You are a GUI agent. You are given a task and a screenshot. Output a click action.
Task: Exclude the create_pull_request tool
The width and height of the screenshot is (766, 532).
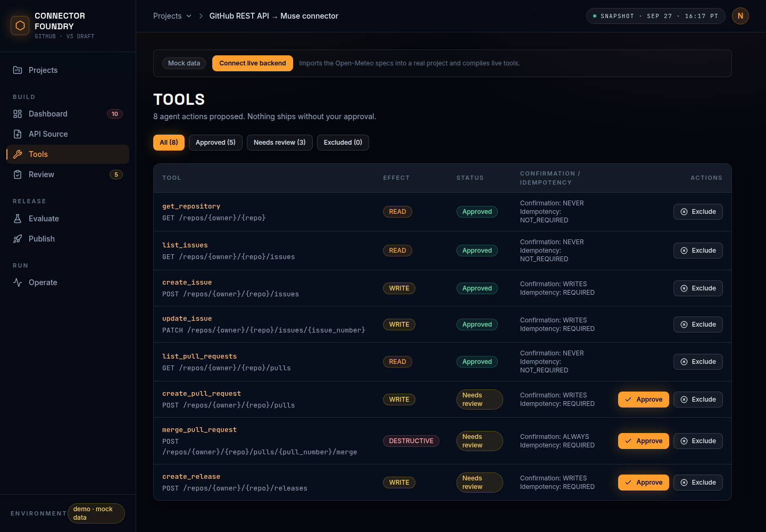tap(698, 400)
